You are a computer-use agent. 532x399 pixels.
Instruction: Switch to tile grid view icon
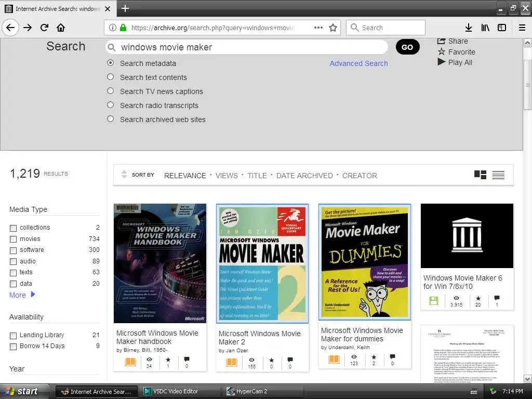480,175
